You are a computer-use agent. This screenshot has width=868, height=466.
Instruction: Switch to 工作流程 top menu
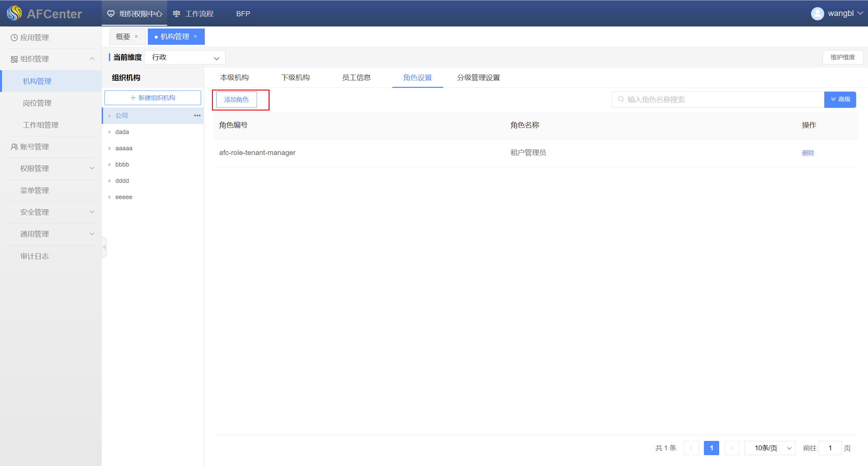point(193,14)
